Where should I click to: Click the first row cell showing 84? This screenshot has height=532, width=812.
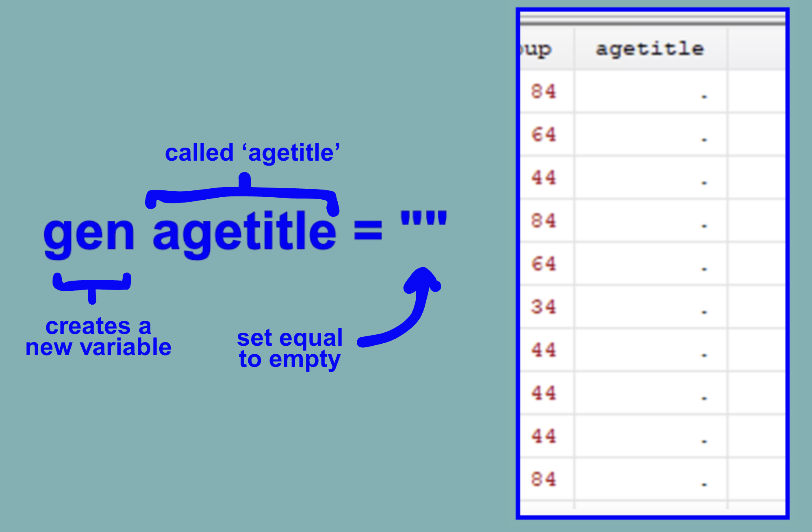544,92
